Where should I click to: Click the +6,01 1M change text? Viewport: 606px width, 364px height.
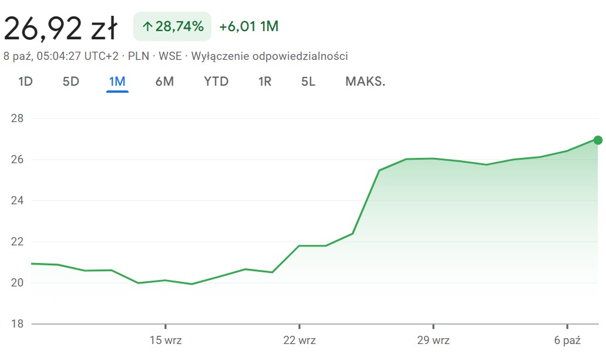[248, 26]
